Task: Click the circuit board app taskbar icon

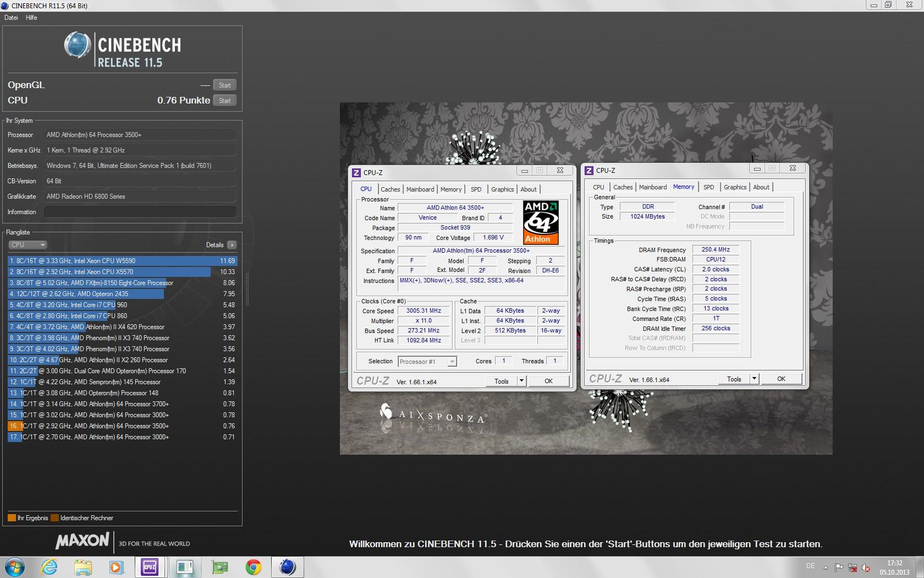Action: click(220, 567)
